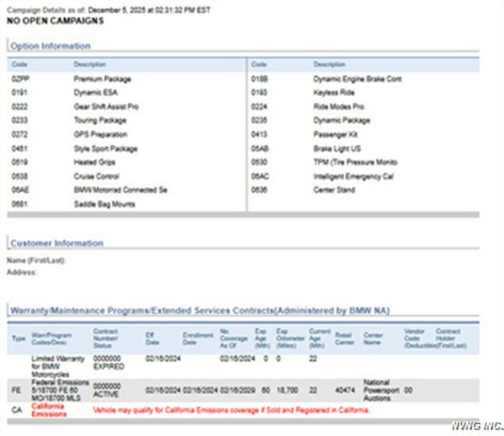Select the Touring Package option
The image size is (504, 436).
[100, 120]
